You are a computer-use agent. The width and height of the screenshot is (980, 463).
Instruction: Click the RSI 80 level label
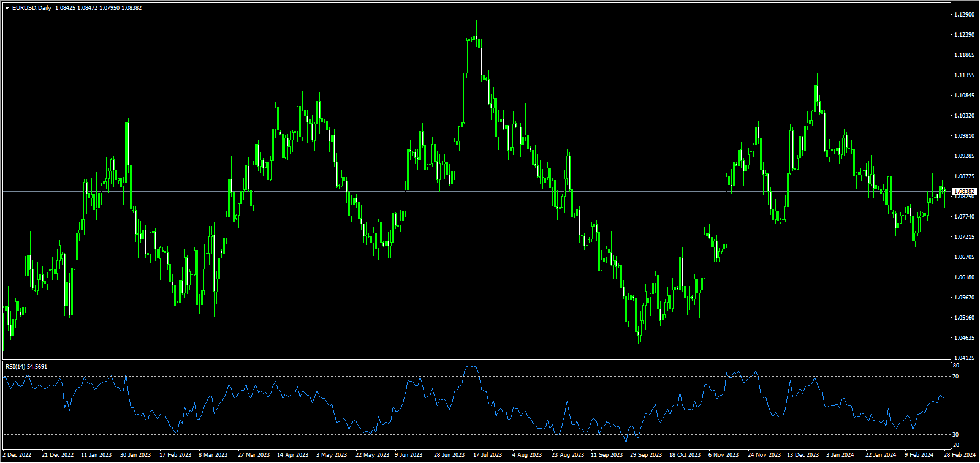(956, 366)
